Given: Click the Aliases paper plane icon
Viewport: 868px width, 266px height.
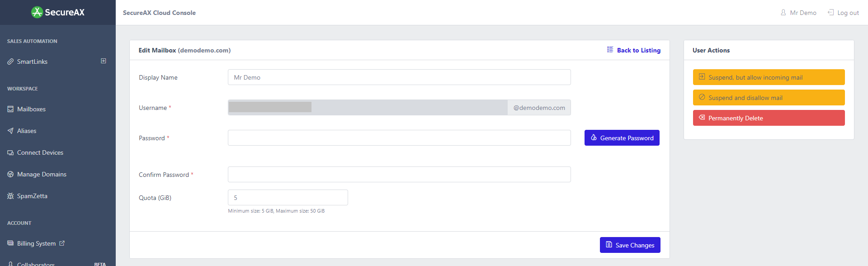Looking at the screenshot, I should point(10,131).
